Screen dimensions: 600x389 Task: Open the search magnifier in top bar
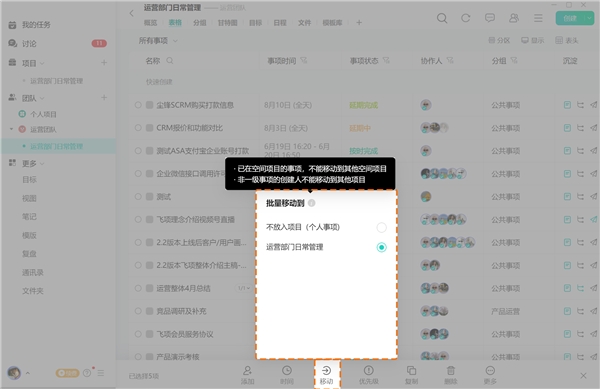(442, 18)
